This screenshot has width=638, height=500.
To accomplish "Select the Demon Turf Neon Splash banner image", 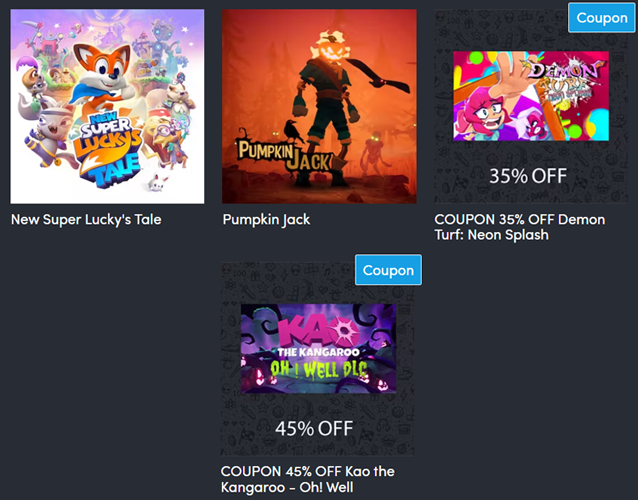I will (x=531, y=96).
